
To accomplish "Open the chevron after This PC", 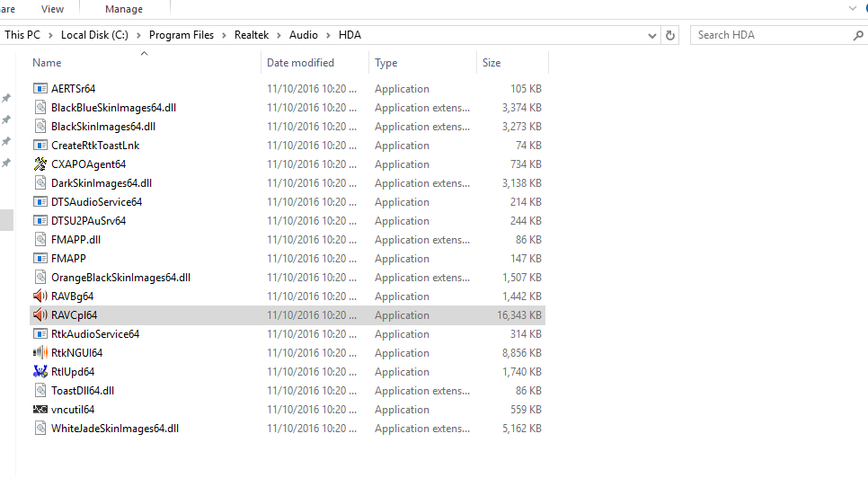I will point(50,35).
